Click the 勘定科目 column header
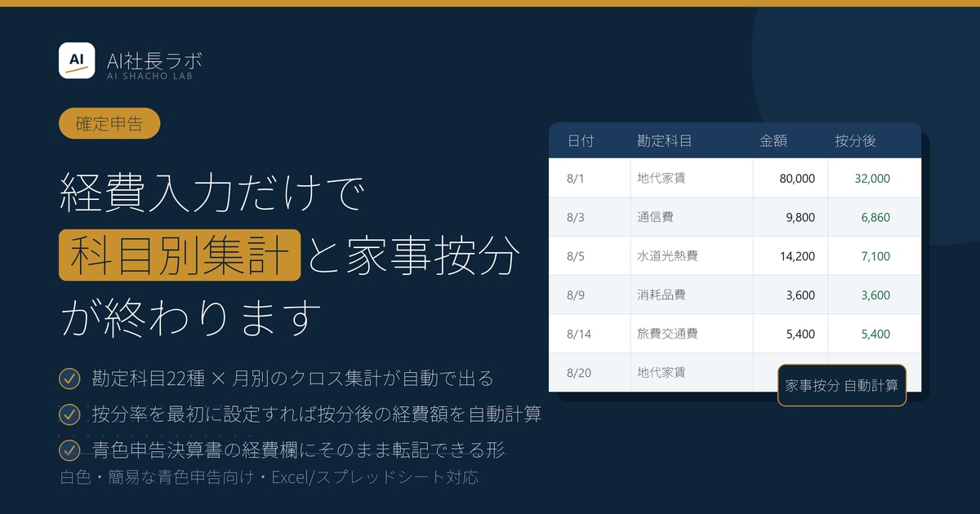Screen dimensions: 980x514 pos(665,141)
